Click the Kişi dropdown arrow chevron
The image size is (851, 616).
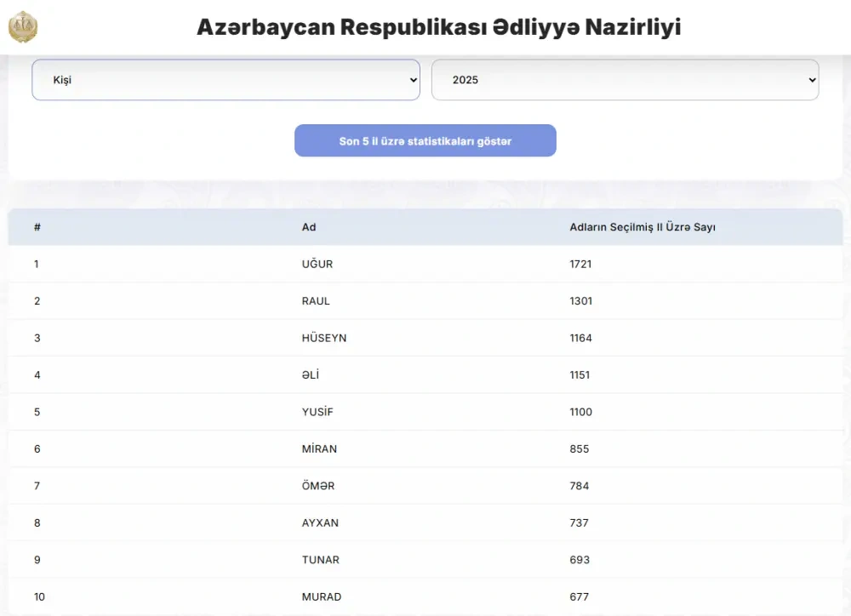414,80
